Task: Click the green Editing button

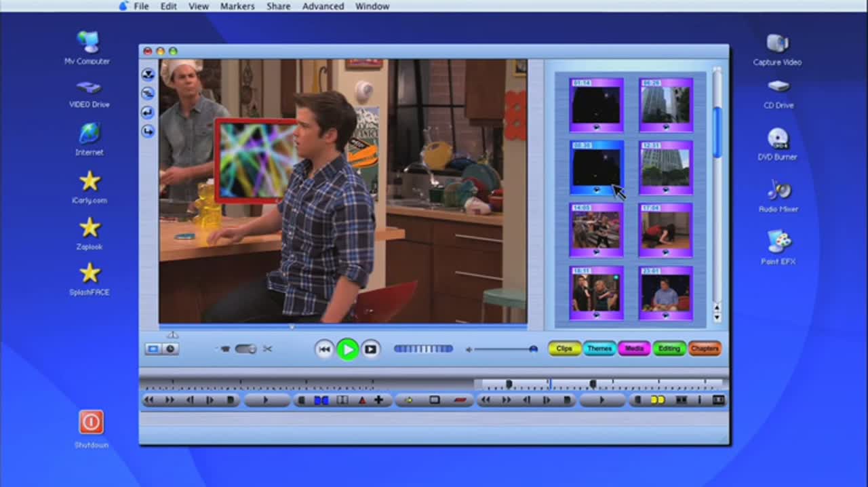Action: tap(669, 349)
